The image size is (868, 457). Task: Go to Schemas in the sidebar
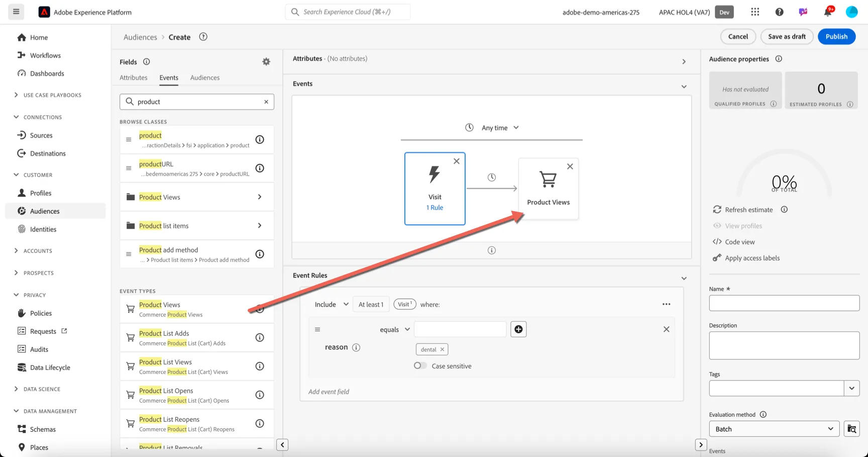point(43,429)
